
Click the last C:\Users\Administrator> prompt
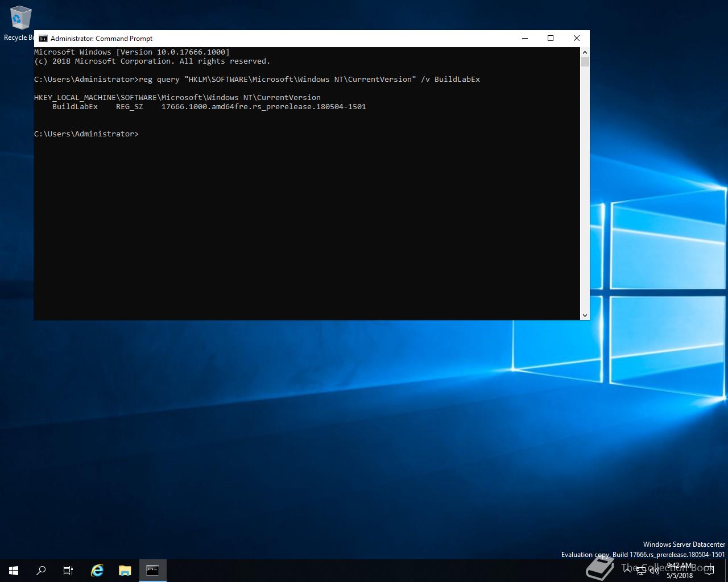(86, 134)
